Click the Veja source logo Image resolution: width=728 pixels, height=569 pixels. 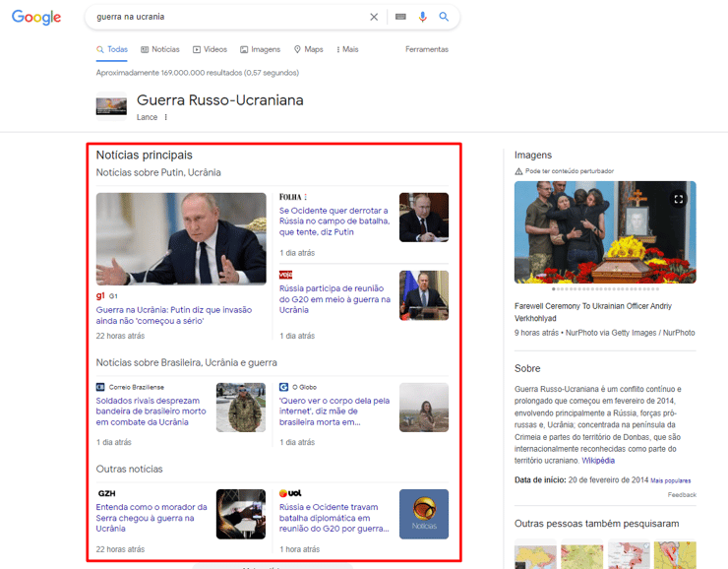click(x=285, y=275)
